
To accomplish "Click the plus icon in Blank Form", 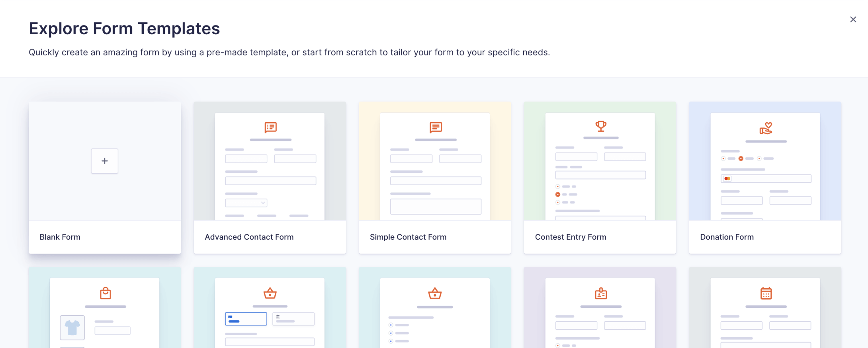I will [104, 161].
